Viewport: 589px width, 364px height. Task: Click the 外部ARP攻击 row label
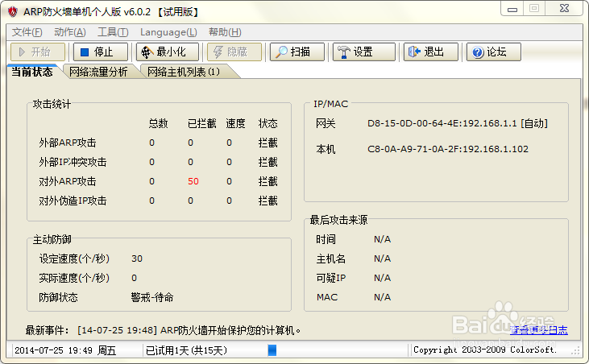(x=68, y=143)
